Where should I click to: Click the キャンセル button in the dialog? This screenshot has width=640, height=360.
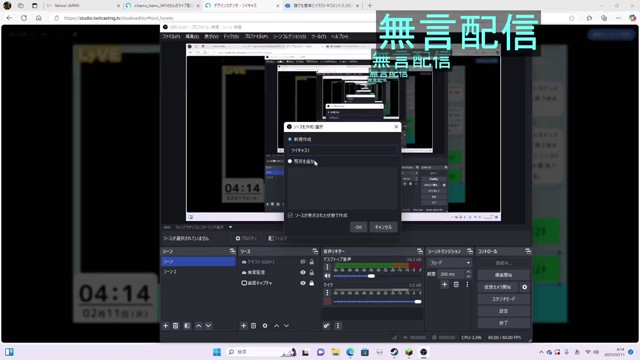tap(383, 227)
